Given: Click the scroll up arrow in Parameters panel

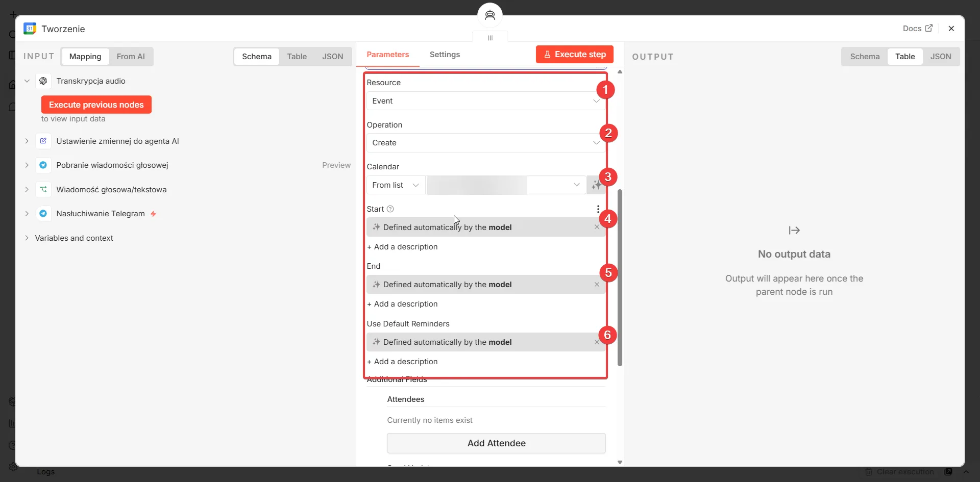Looking at the screenshot, I should pos(620,72).
